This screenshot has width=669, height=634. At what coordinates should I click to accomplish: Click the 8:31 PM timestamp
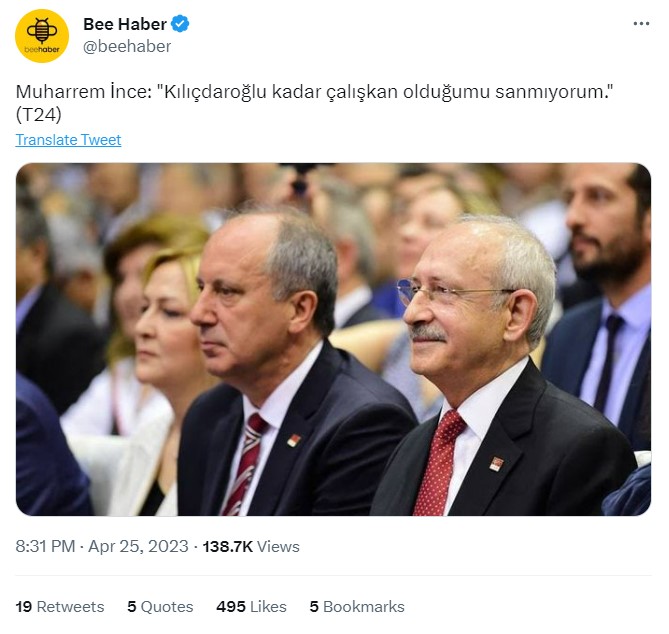45,546
